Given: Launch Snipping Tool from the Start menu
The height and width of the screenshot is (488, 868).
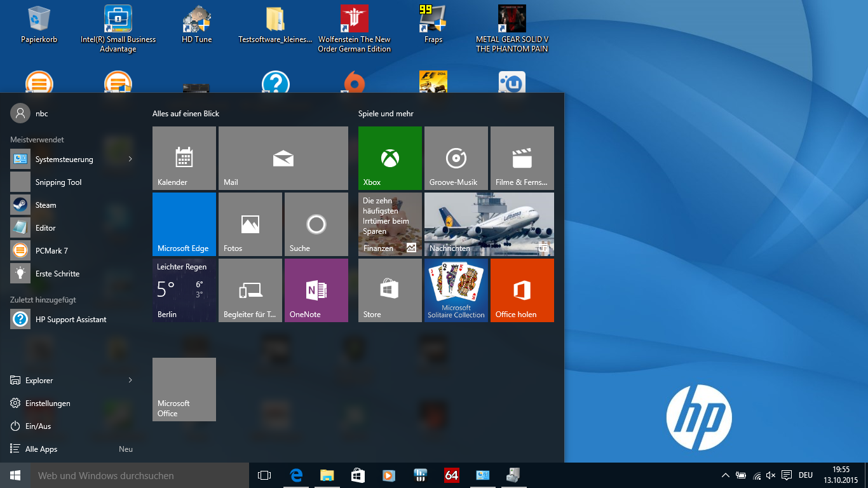Looking at the screenshot, I should (x=71, y=182).
